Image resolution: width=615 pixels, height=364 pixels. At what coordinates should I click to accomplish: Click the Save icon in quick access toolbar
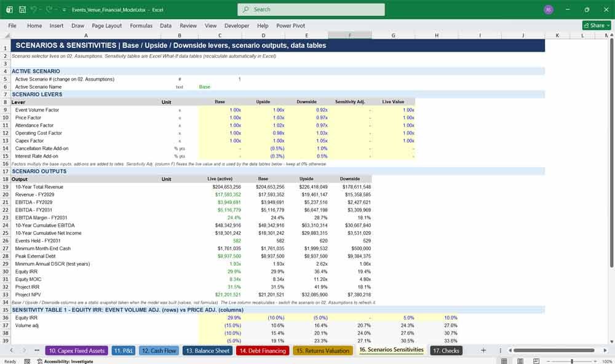[x=22, y=9]
